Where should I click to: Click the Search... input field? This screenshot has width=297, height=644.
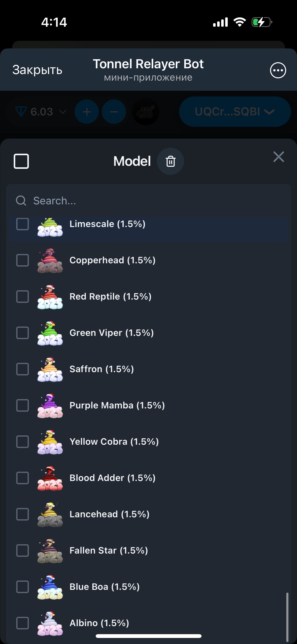click(149, 201)
